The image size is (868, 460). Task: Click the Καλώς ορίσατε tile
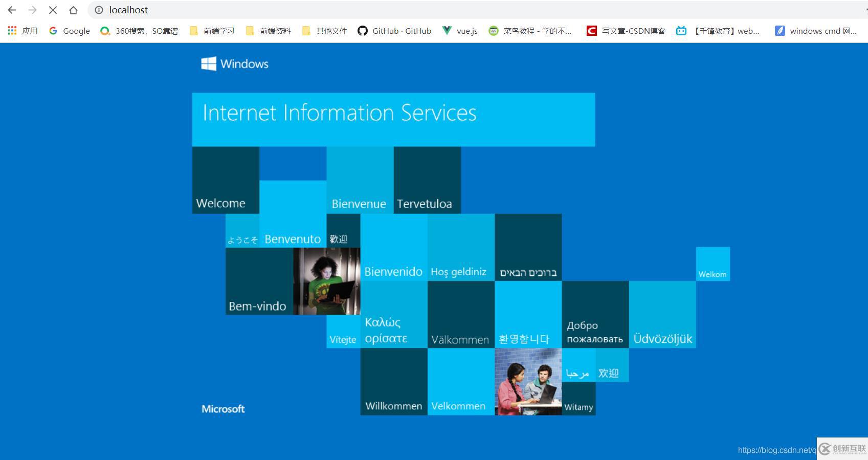click(394, 314)
